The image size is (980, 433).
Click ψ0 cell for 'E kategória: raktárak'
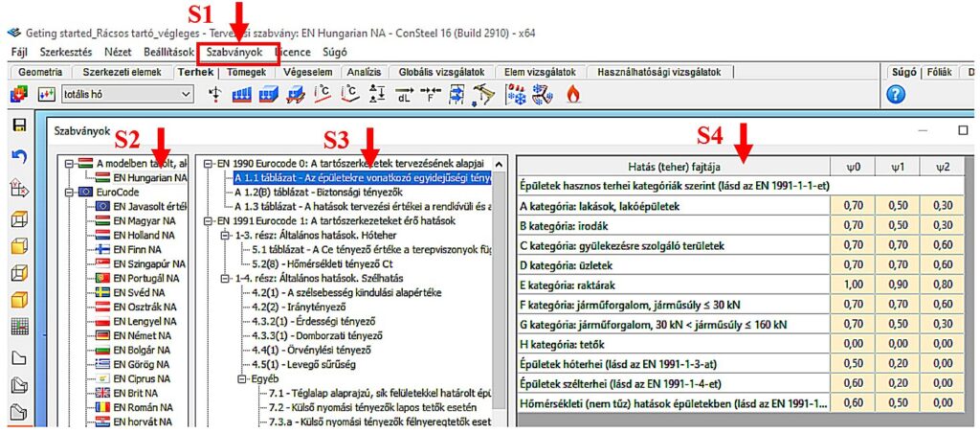pyautogui.click(x=852, y=285)
